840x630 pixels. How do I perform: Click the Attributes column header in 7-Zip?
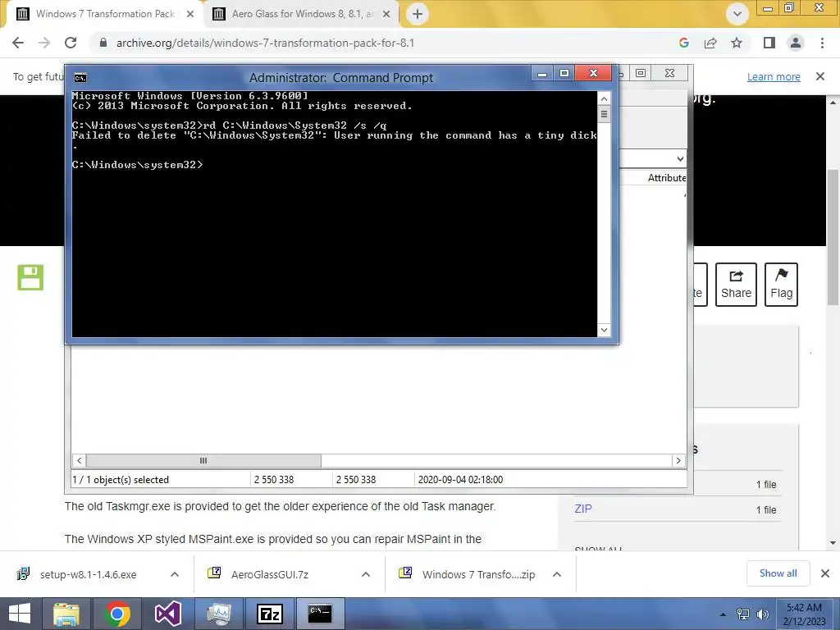(x=666, y=178)
